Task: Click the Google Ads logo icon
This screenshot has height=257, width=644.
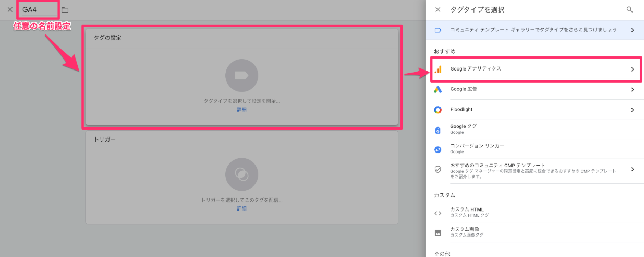Action: (438, 89)
